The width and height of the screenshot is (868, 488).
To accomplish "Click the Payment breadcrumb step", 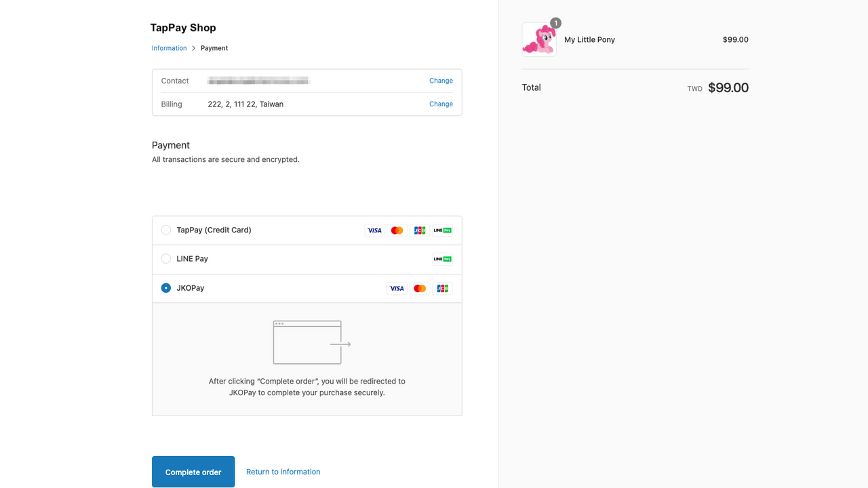I will [x=214, y=48].
